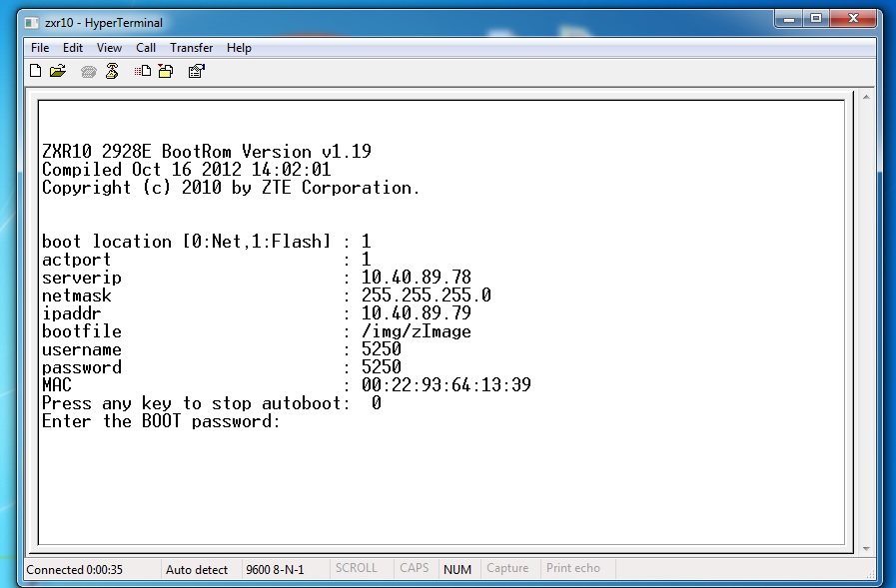The height and width of the screenshot is (588, 896).
Task: Click the MAC address 00:22:93:64:13:39
Action: pos(447,385)
